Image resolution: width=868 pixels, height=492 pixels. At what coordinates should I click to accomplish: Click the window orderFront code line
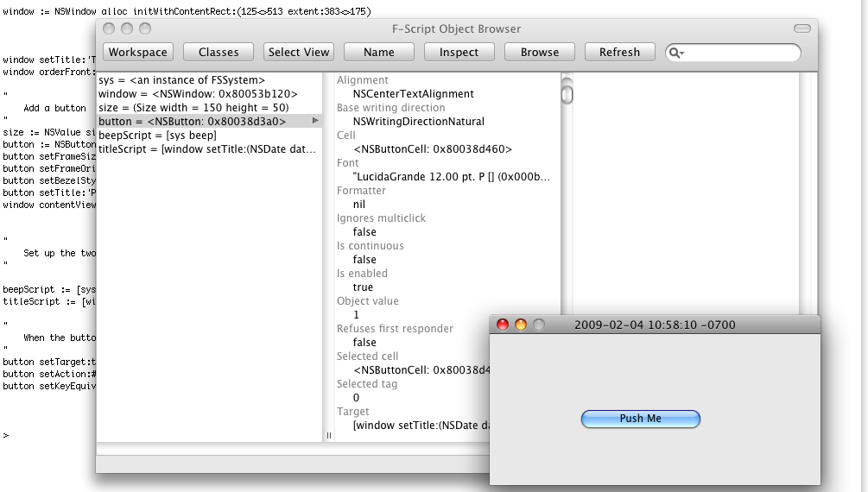pyautogui.click(x=48, y=72)
